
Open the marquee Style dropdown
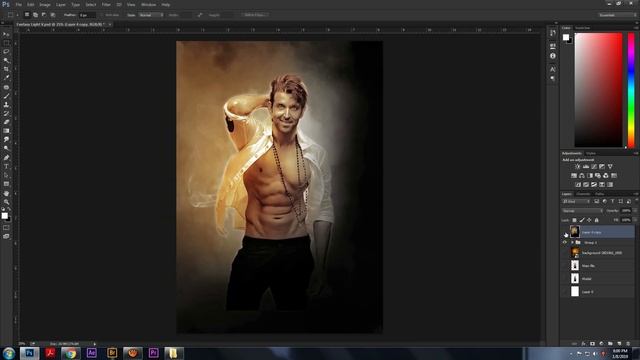tap(151, 15)
